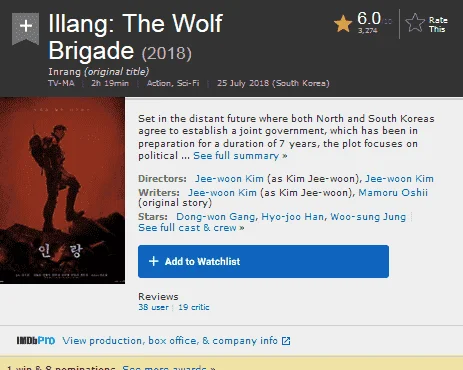Viewport: 463px width, 370px height.
Task: Open the 38 user reviews link
Action: [153, 307]
